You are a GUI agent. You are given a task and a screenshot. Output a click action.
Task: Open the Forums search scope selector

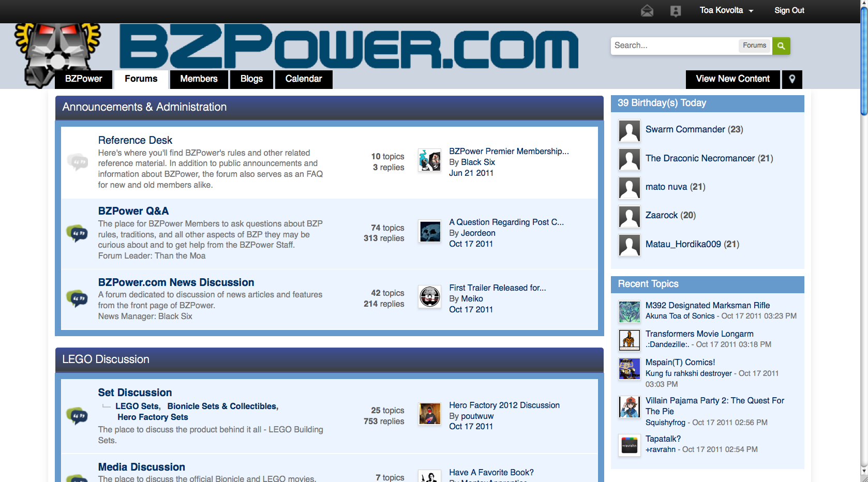pos(755,46)
